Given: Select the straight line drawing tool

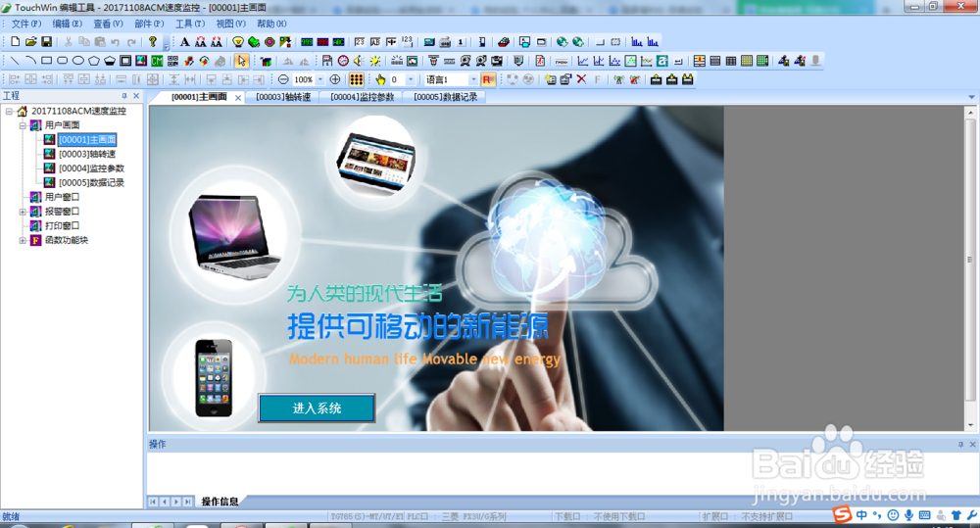Looking at the screenshot, I should point(15,61).
